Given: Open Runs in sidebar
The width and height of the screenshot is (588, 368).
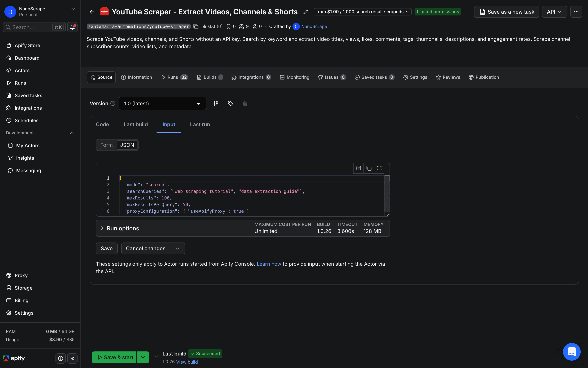Looking at the screenshot, I should coord(40,83).
